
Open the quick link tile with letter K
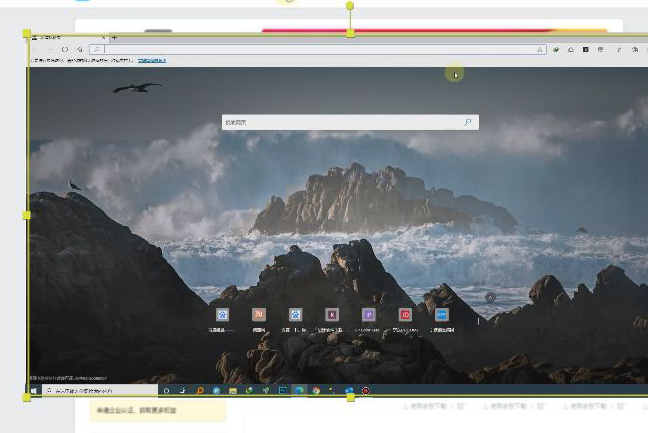click(x=332, y=315)
